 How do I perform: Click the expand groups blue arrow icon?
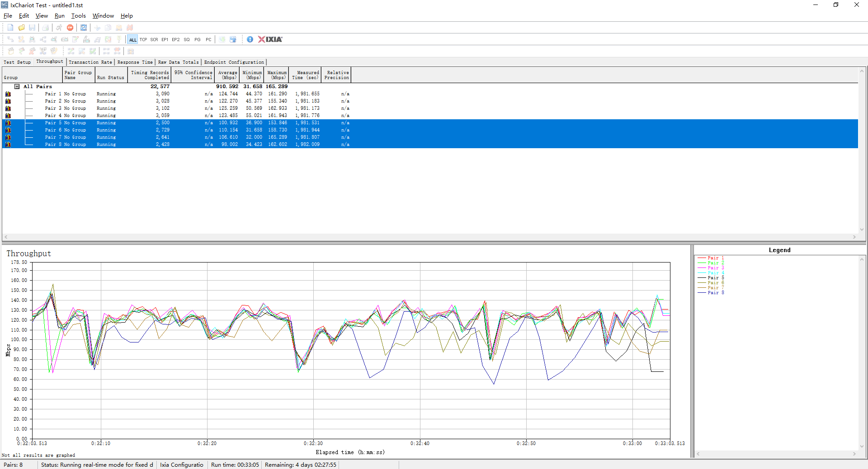[233, 39]
